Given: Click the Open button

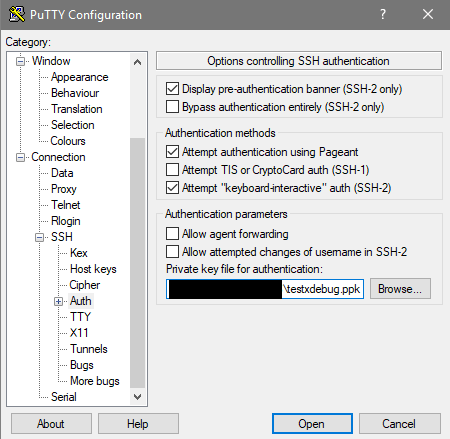Looking at the screenshot, I should [x=312, y=424].
